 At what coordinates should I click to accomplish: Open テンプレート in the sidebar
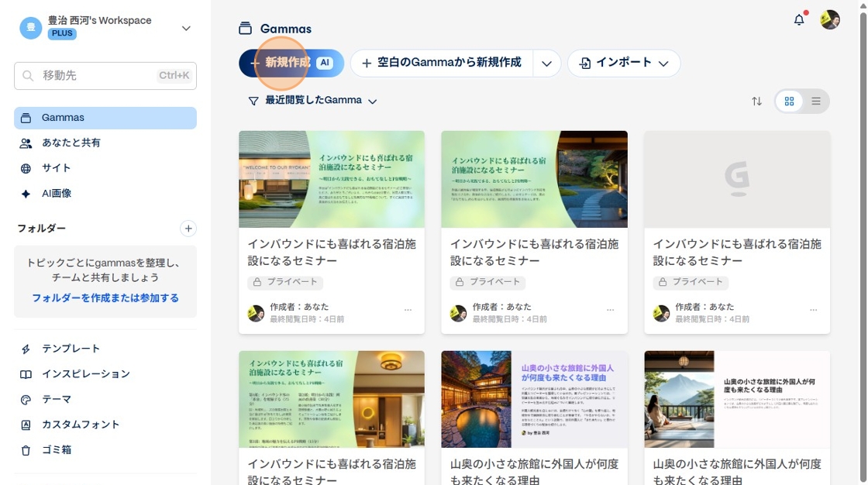click(x=105, y=349)
